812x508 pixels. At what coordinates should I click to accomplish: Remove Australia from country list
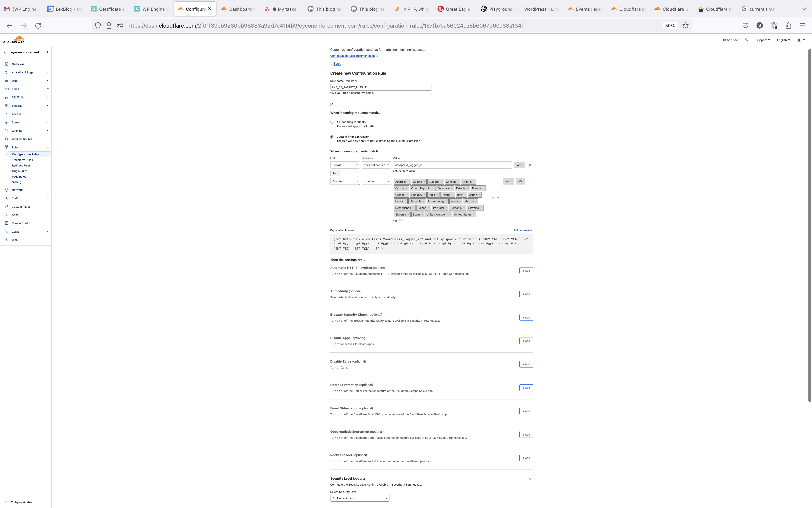coord(409,182)
